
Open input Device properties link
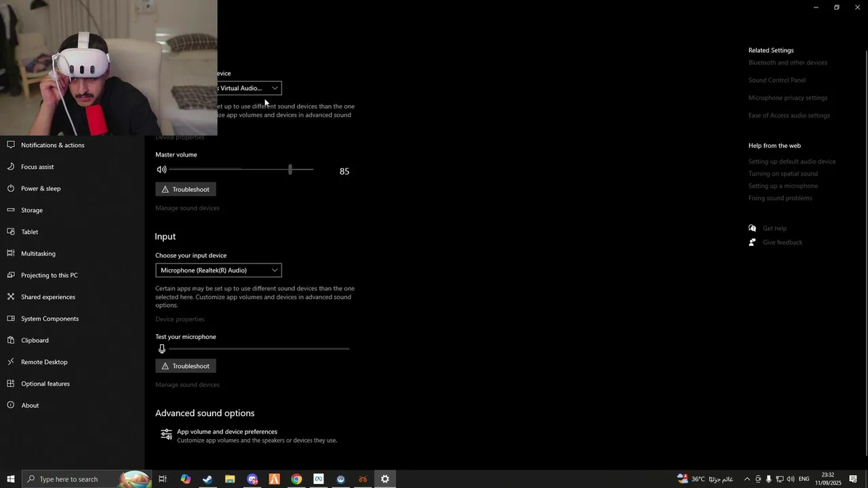pos(180,319)
